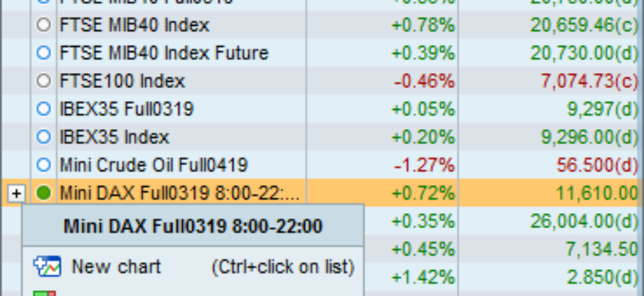Click status circle beside FTSE MIB40 Index
Screen dimensions: 644x296
43,25
